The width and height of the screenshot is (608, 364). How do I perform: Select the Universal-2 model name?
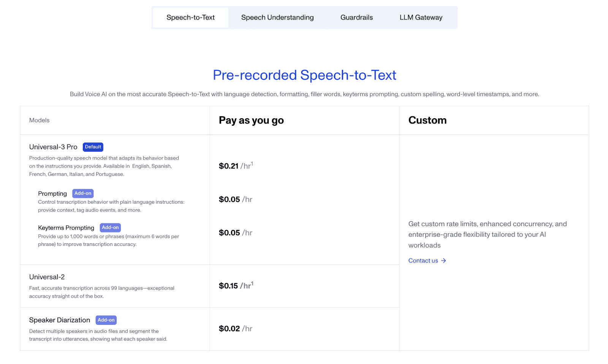(47, 277)
